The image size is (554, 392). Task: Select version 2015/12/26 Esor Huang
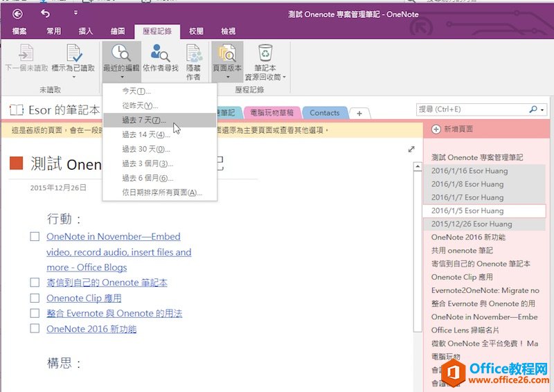coord(484,224)
